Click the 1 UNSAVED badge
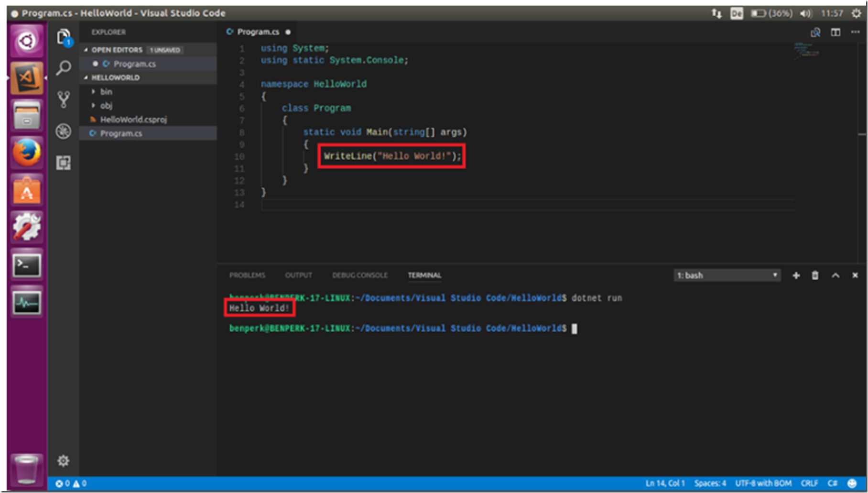 (165, 50)
